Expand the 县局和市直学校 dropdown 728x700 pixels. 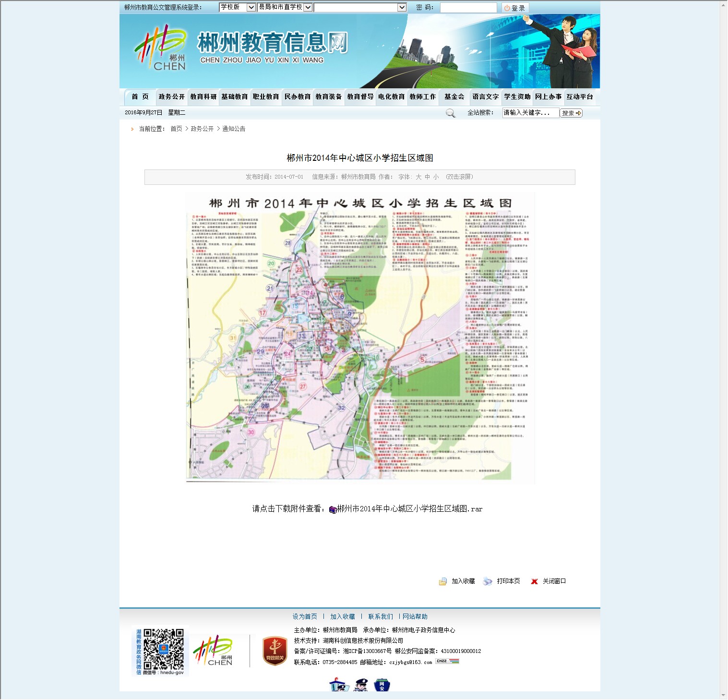click(285, 7)
